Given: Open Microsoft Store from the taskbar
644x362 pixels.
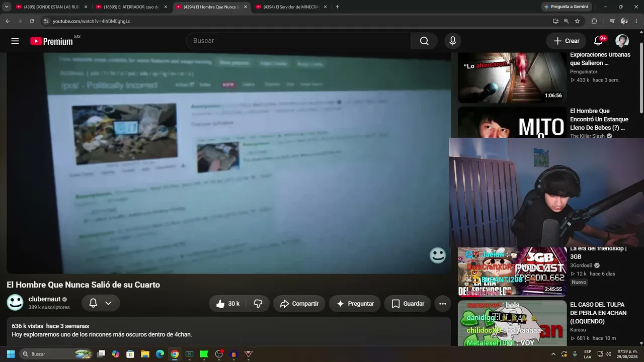Looking at the screenshot, I should click(x=130, y=354).
